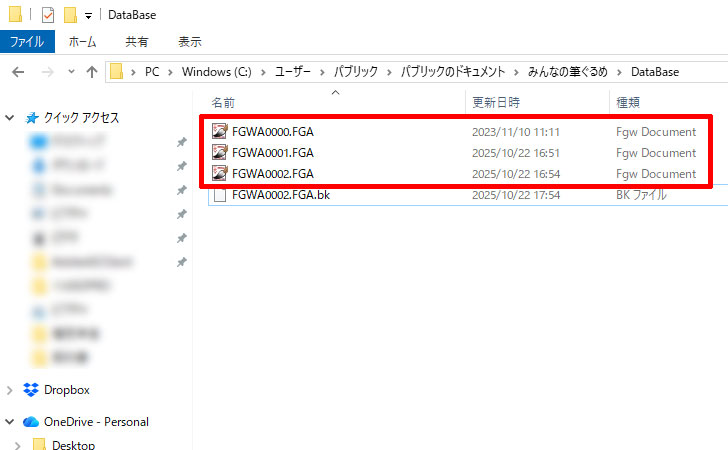Click the properties checkmark icon in title bar
The image size is (728, 450).
coord(48,15)
